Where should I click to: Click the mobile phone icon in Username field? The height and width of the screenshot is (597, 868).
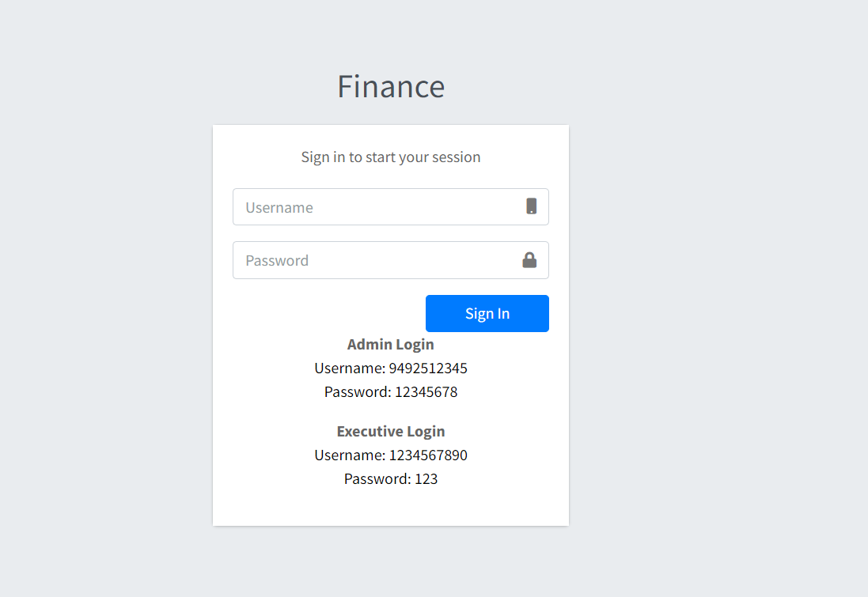pos(529,206)
